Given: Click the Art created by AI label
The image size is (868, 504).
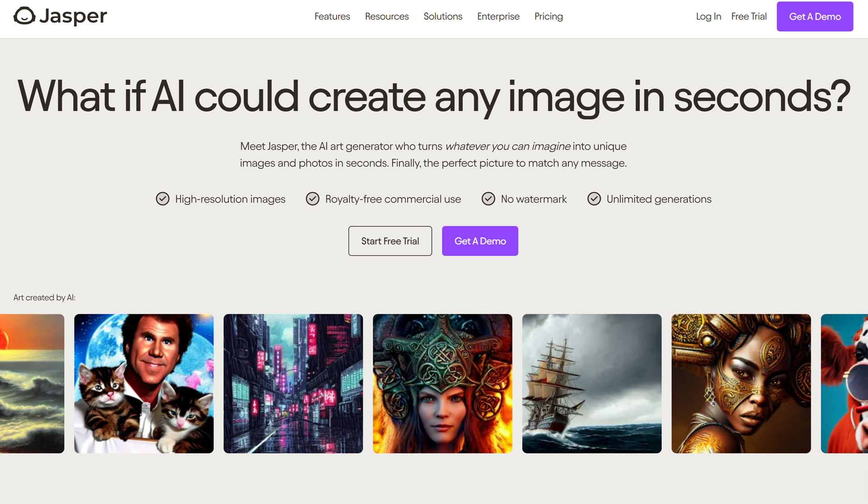Looking at the screenshot, I should pyautogui.click(x=44, y=297).
